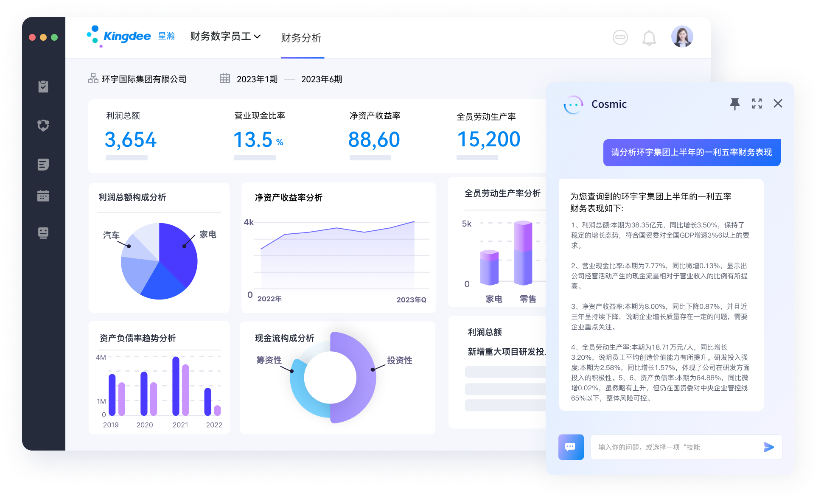824x504 pixels.
Task: Click the message bubble icon in header
Action: [620, 37]
